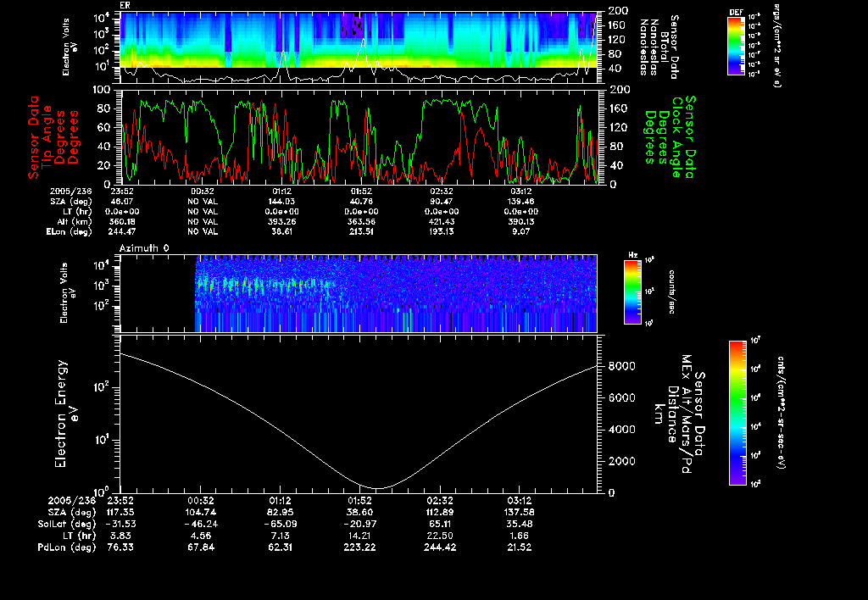Viewport: 868px width, 600px height.
Task: Click the '8000' km distance axis tick
Action: pyautogui.click(x=621, y=366)
